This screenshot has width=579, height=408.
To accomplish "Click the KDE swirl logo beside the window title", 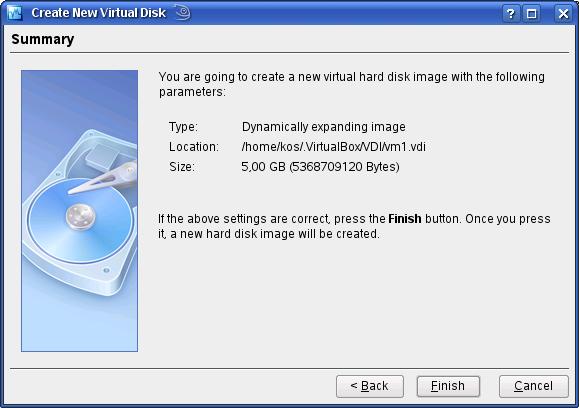I will (182, 12).
